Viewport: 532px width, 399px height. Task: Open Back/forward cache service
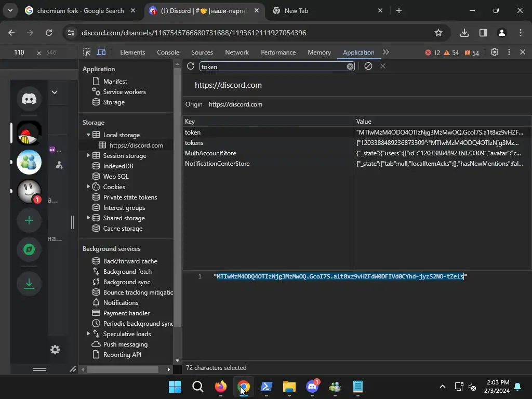130,261
